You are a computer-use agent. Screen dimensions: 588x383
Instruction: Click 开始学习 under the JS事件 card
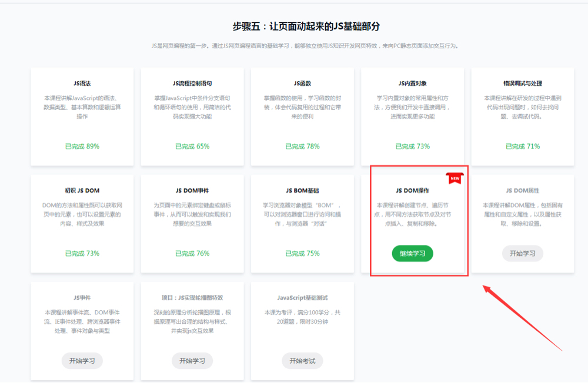(x=82, y=361)
